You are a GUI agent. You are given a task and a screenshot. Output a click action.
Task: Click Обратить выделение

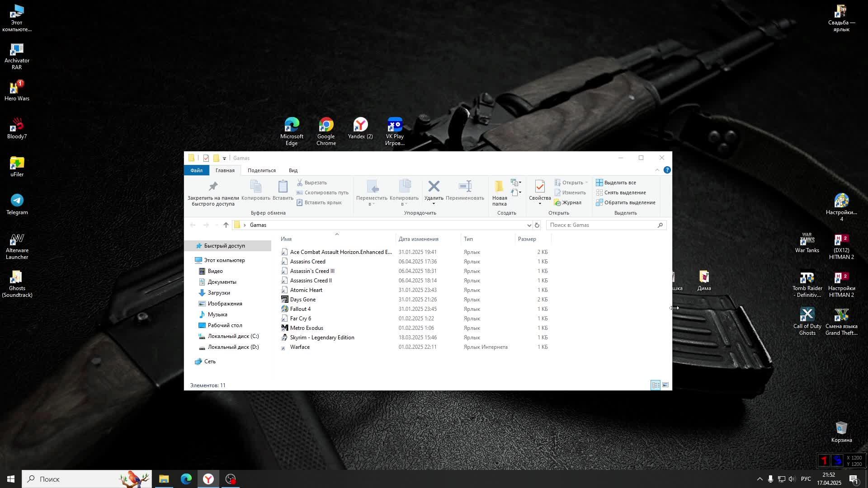pyautogui.click(x=626, y=202)
